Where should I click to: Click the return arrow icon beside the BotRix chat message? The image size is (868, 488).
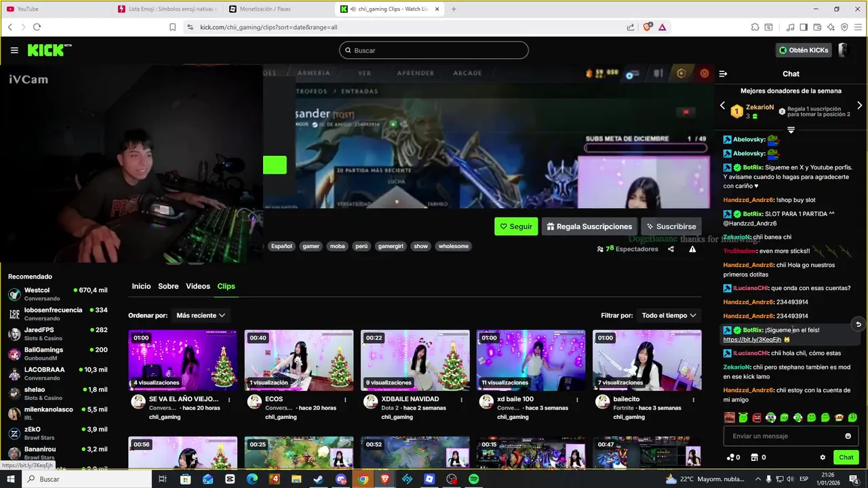coord(858,324)
